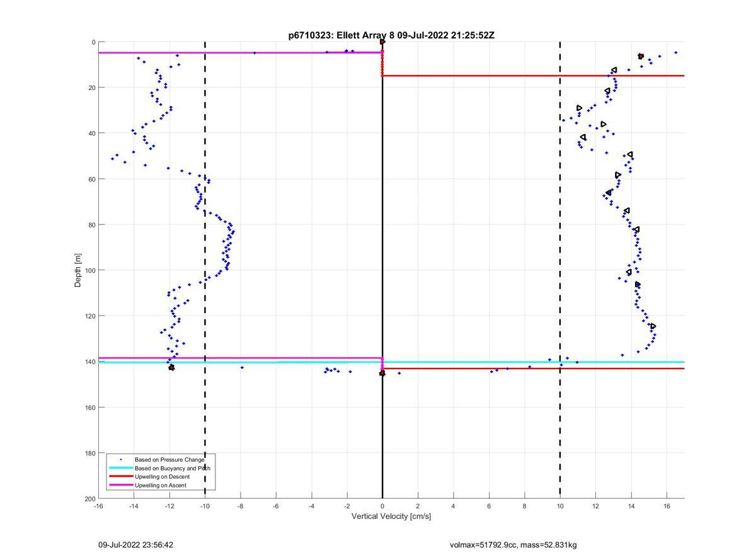Select the red marker at zero velocity, 145 m
The width and height of the screenshot is (756, 560).
pyautogui.click(x=382, y=374)
